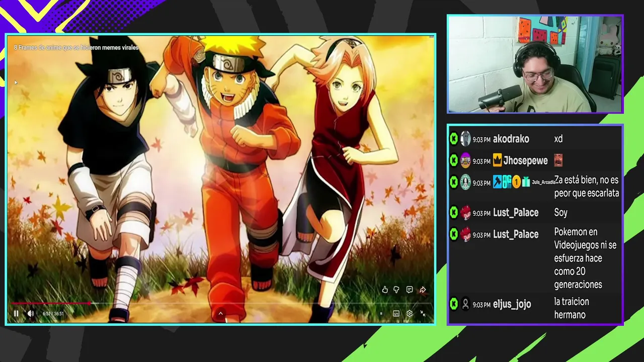Image resolution: width=644 pixels, height=362 pixels.
Task: Seek on the red video progress bar
Action: (51, 303)
